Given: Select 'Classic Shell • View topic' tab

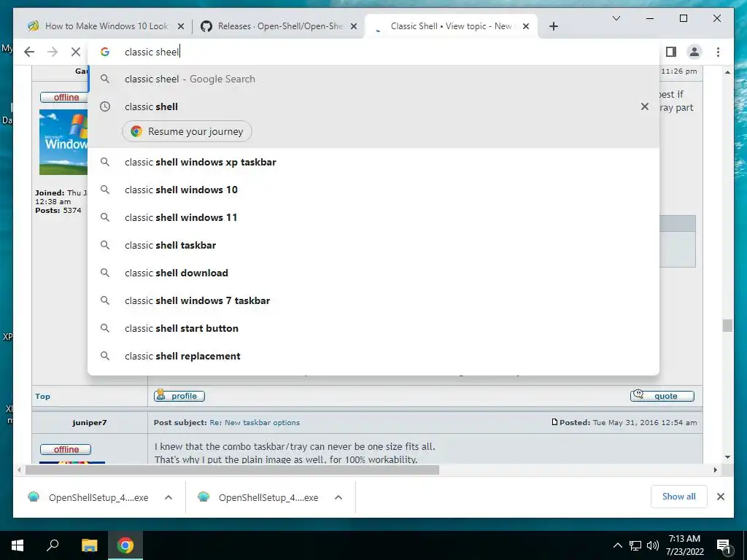Looking at the screenshot, I should coord(450,26).
